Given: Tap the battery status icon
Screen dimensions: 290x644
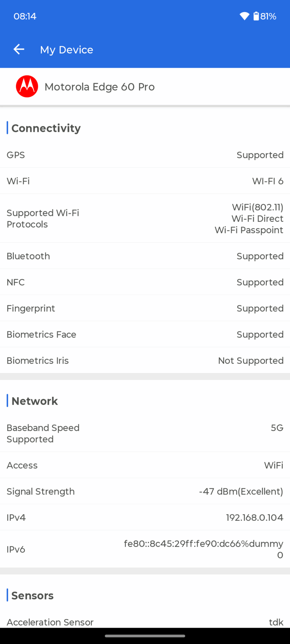Looking at the screenshot, I should point(256,16).
